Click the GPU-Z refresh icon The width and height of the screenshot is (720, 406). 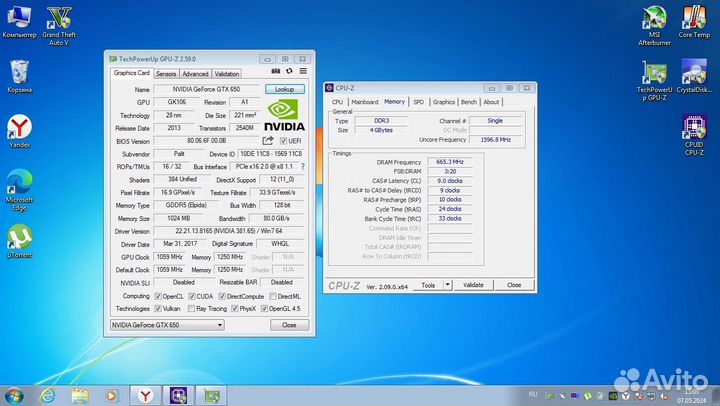coord(289,71)
